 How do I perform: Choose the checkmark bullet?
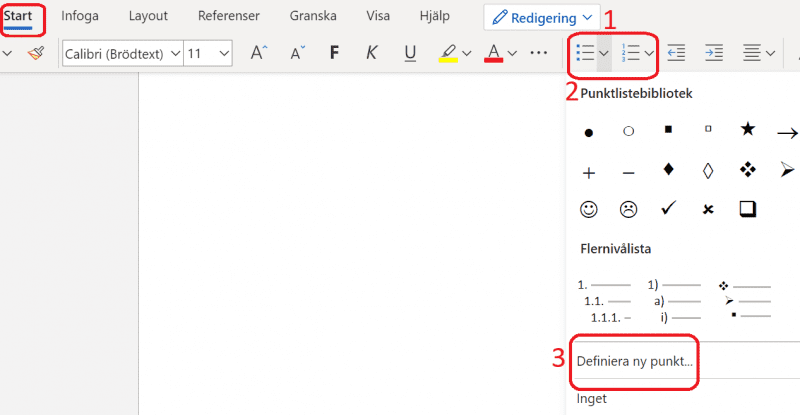[668, 208]
